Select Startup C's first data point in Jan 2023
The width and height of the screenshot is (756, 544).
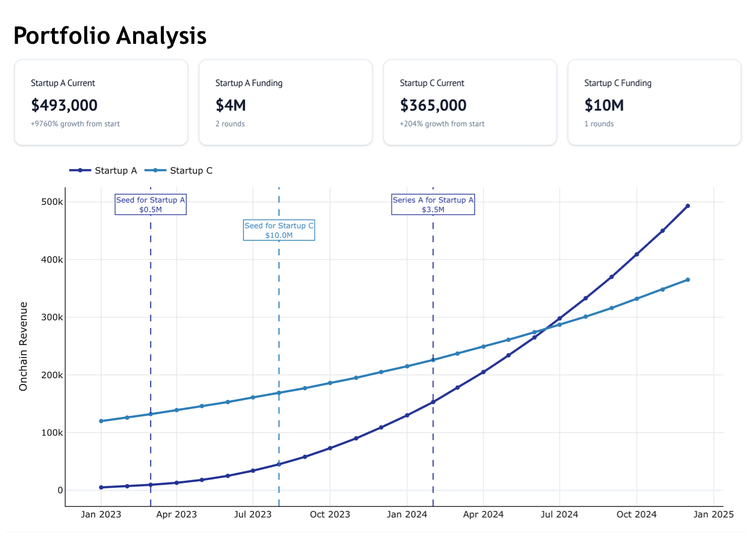click(101, 421)
